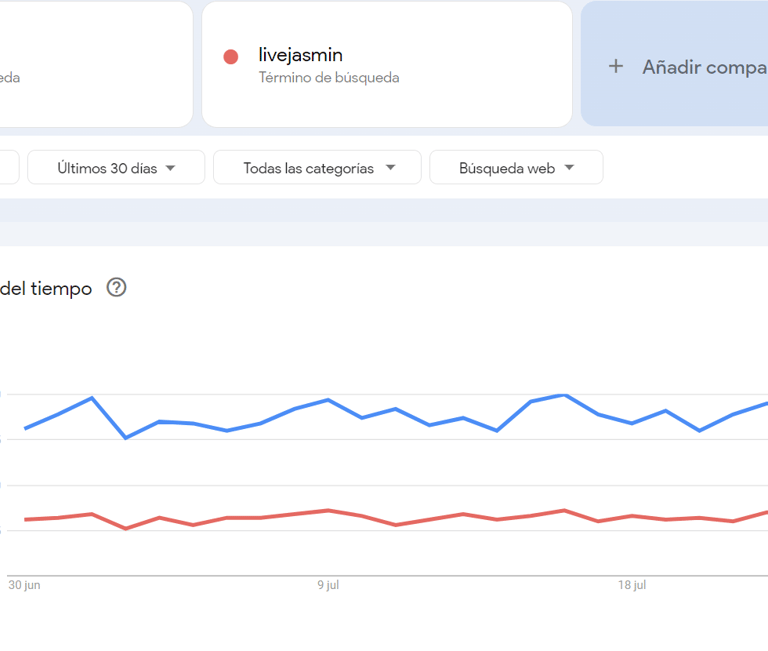Expand the 'Búsqueda web' search type dropdown
768x651 pixels.
point(516,168)
